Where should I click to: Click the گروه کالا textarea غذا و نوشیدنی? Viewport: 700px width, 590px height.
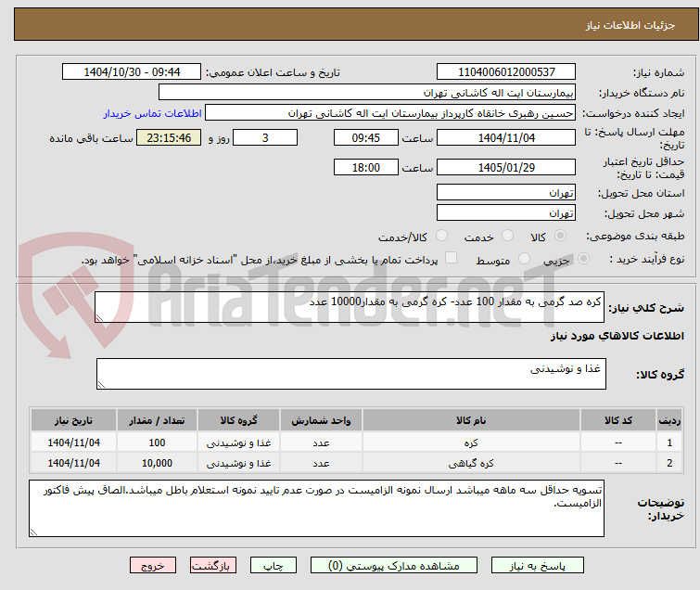coord(351,374)
